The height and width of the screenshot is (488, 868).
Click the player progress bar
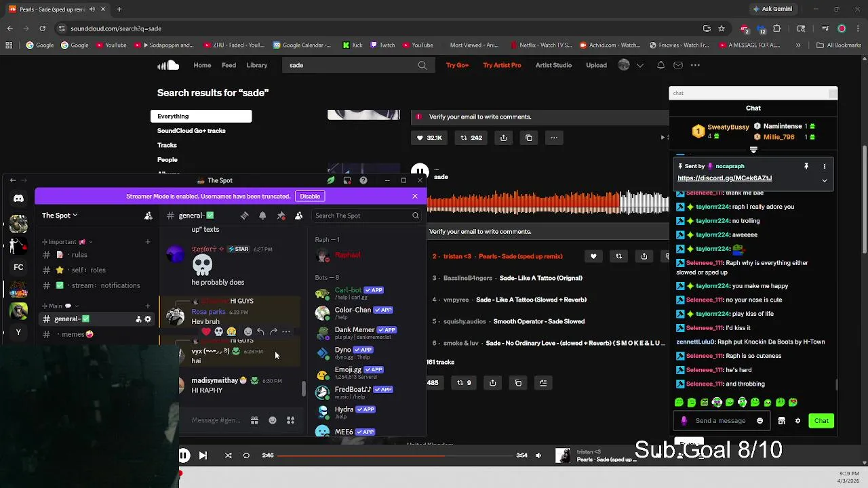pos(395,455)
